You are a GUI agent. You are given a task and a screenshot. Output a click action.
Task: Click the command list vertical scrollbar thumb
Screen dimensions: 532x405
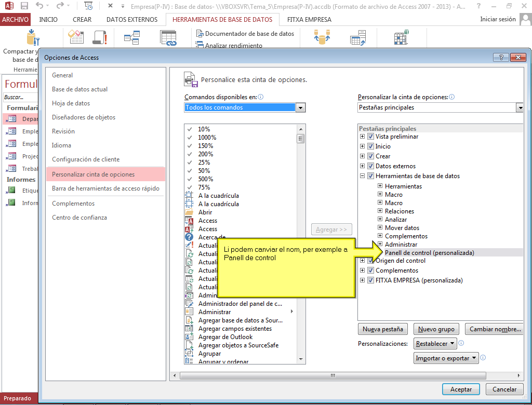pyautogui.click(x=300, y=139)
